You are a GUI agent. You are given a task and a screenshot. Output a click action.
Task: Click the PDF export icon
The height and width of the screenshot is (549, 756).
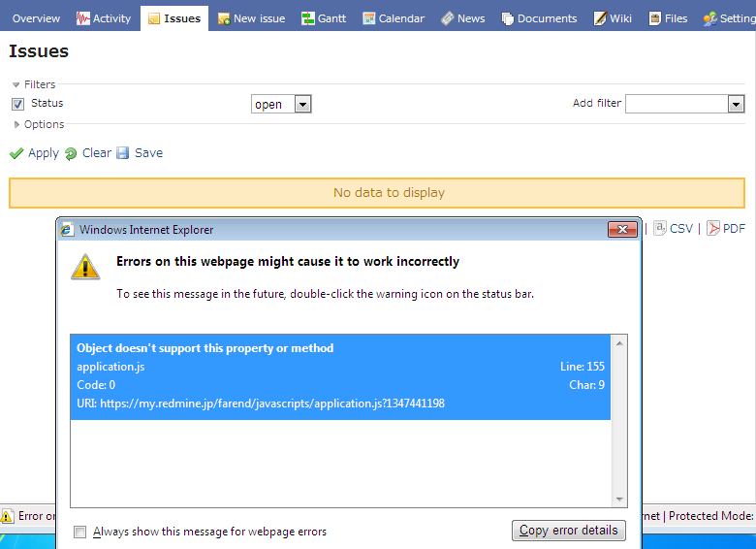click(713, 228)
